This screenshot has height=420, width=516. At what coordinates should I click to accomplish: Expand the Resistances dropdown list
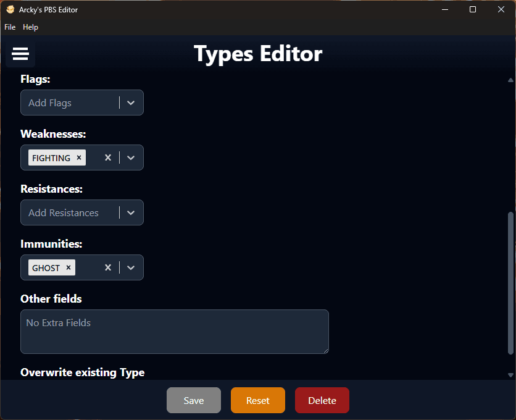tap(131, 212)
